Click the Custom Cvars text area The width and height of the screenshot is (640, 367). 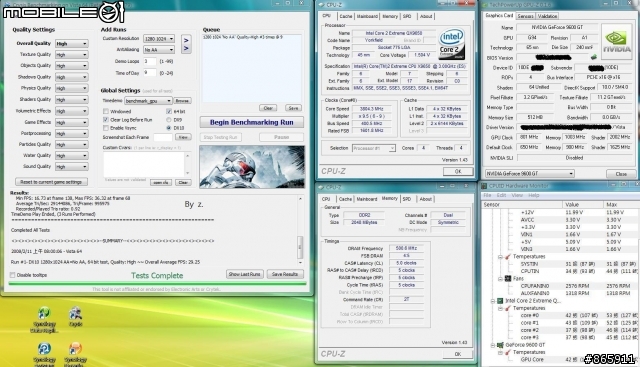click(x=144, y=164)
